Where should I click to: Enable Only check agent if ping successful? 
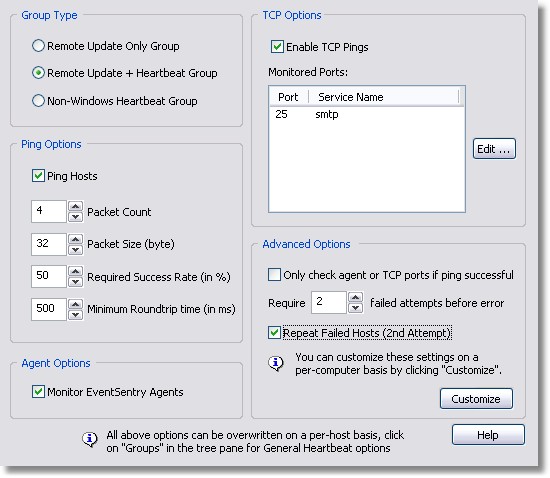tap(274, 275)
